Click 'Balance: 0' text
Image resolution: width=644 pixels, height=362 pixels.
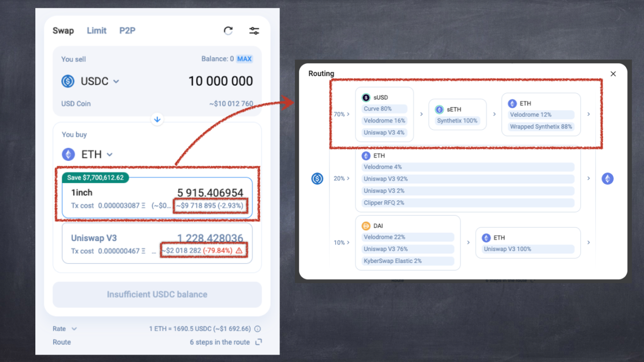click(x=217, y=59)
